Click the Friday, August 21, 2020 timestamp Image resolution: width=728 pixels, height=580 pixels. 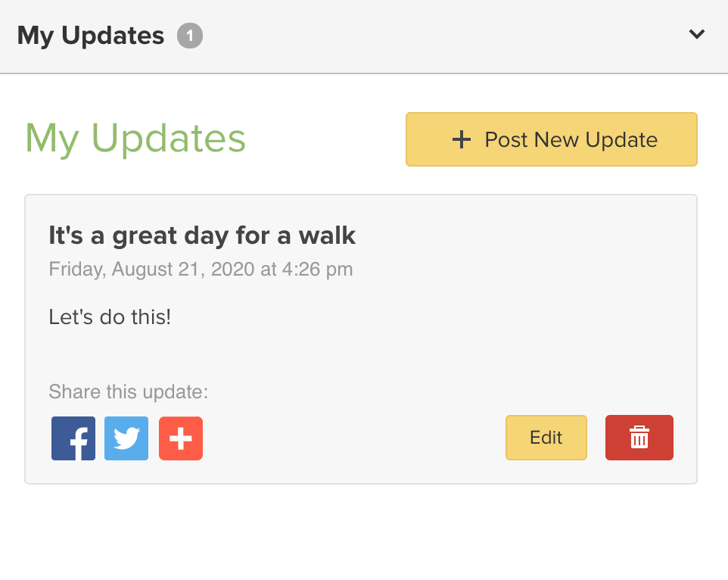[201, 269]
